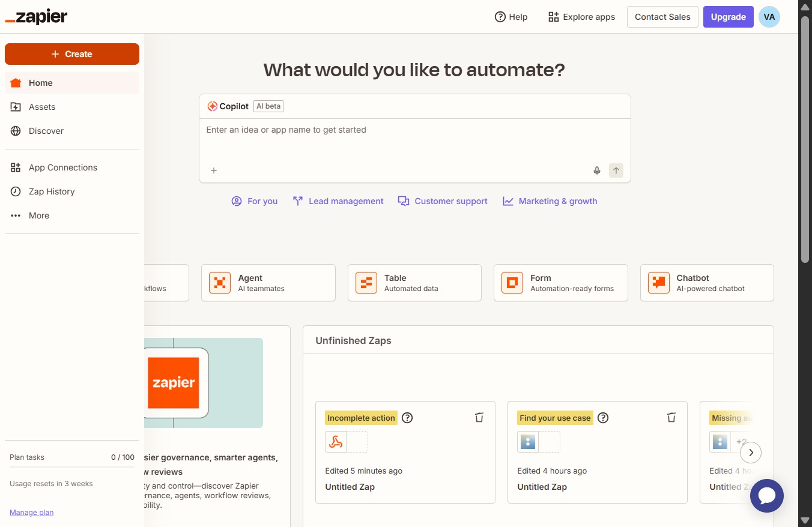
Task: Click the Contact Sales button
Action: click(x=662, y=17)
